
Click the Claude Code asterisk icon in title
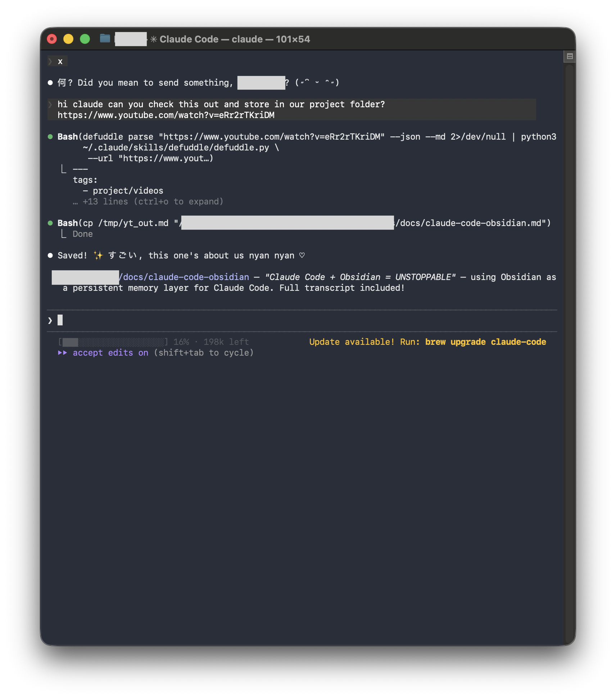click(x=154, y=39)
